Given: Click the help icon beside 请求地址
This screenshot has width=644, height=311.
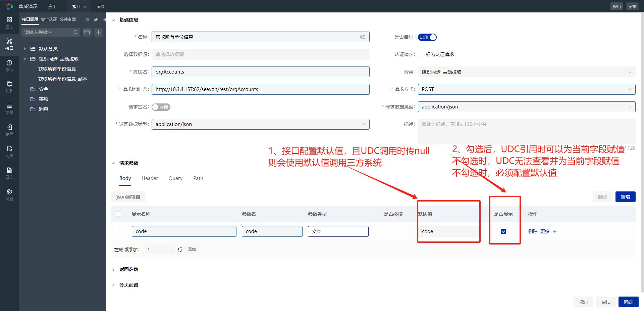Looking at the screenshot, I should (x=145, y=89).
